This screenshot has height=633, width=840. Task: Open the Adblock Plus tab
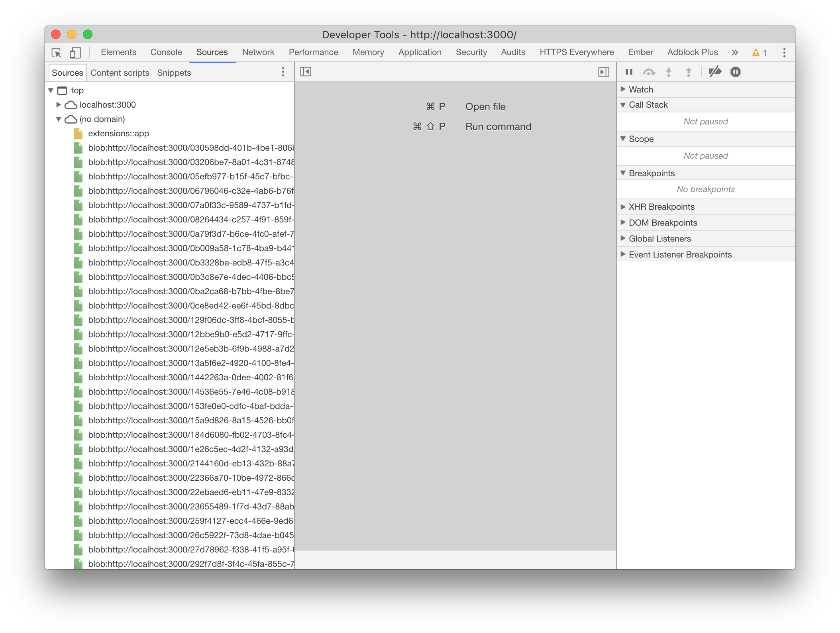[x=693, y=52]
